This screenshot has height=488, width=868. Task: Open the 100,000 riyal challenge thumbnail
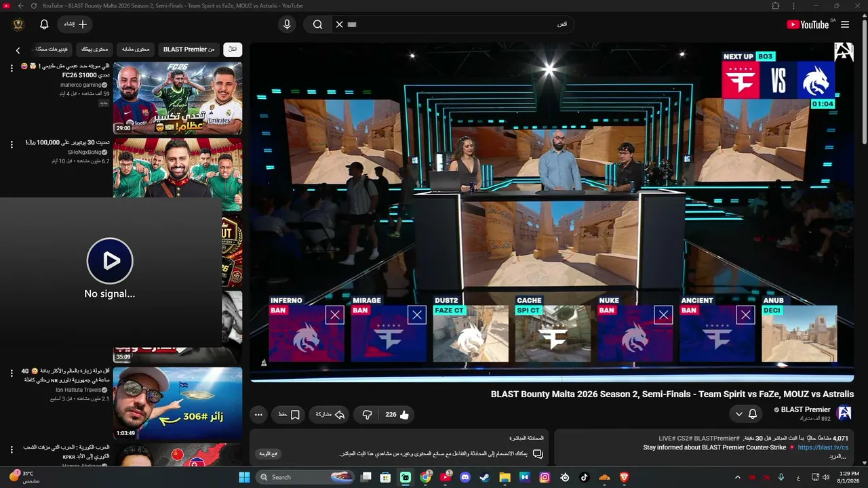pos(178,167)
